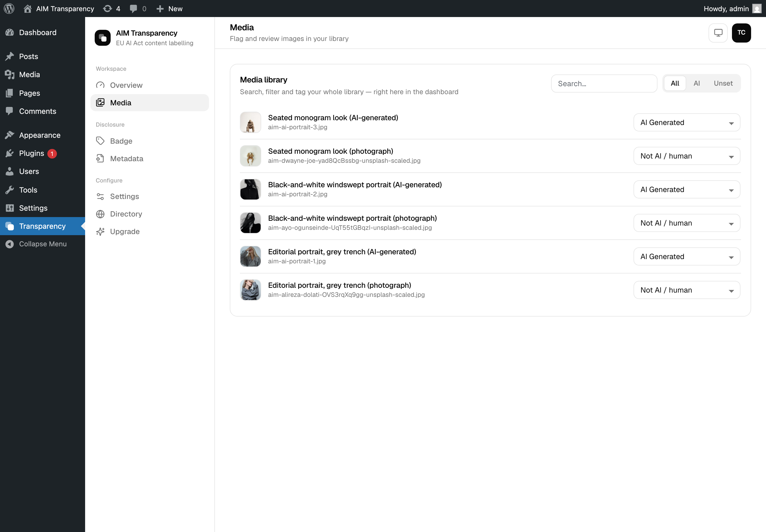Click the AIM Transparency plugin logo icon

[103, 38]
